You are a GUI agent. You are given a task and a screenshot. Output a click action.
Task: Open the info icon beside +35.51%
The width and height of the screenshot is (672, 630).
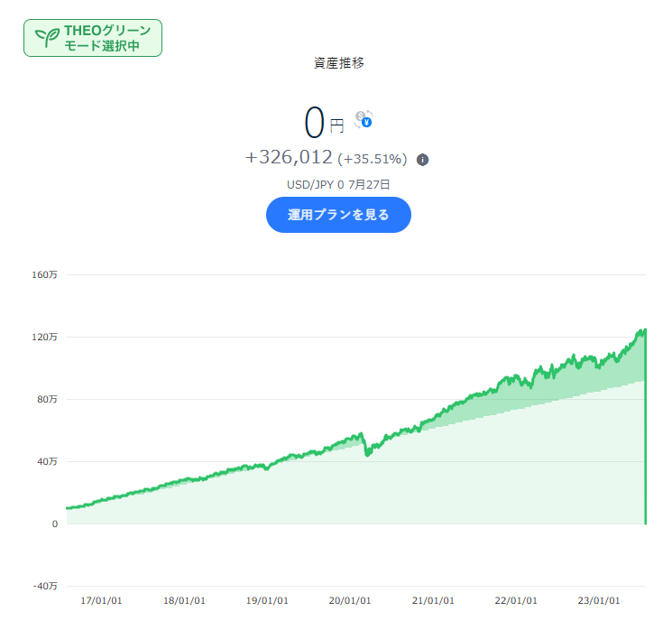[x=422, y=160]
